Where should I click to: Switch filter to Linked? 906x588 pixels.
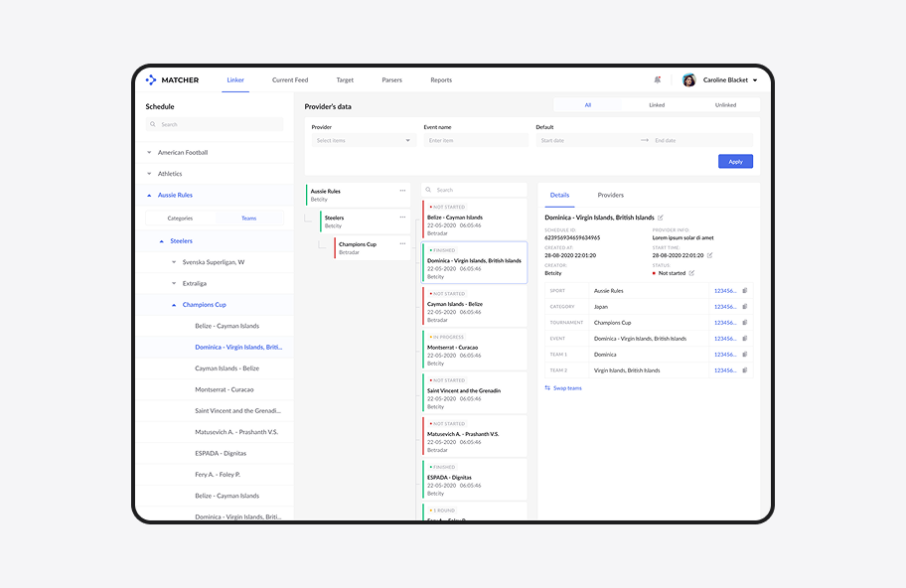click(x=657, y=105)
